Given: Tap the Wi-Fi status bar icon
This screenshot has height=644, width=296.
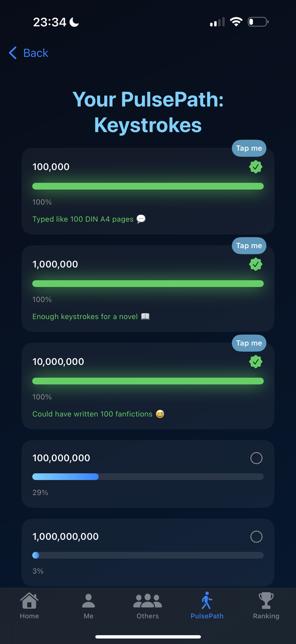Looking at the screenshot, I should [236, 22].
